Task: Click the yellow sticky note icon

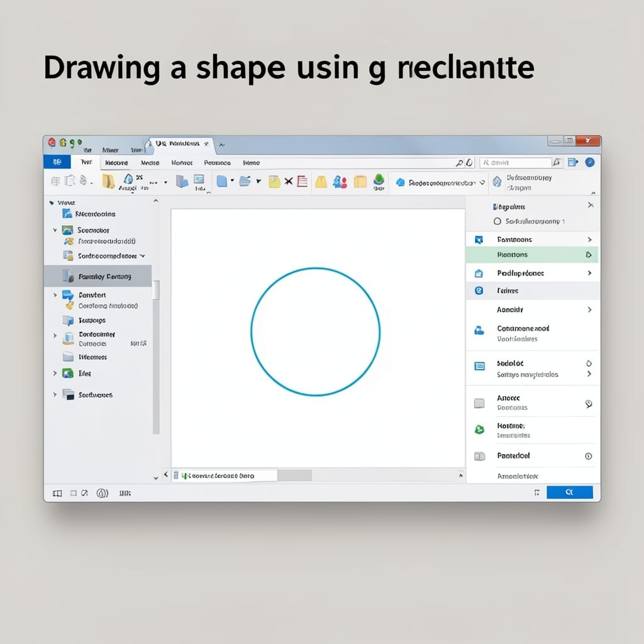Action: (x=274, y=182)
